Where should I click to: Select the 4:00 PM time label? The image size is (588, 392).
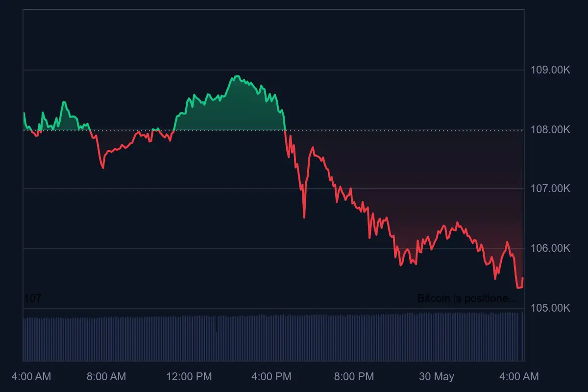pos(270,376)
